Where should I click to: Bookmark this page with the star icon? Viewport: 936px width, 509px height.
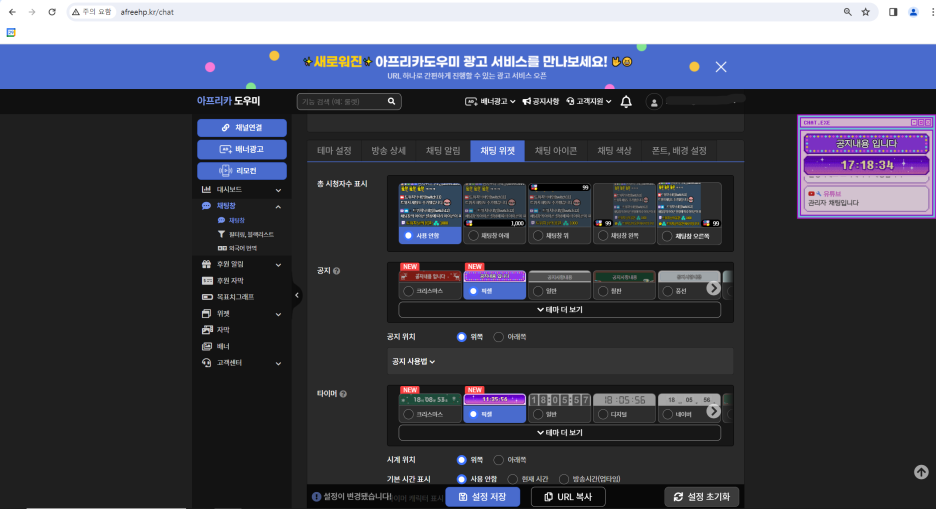pos(866,12)
